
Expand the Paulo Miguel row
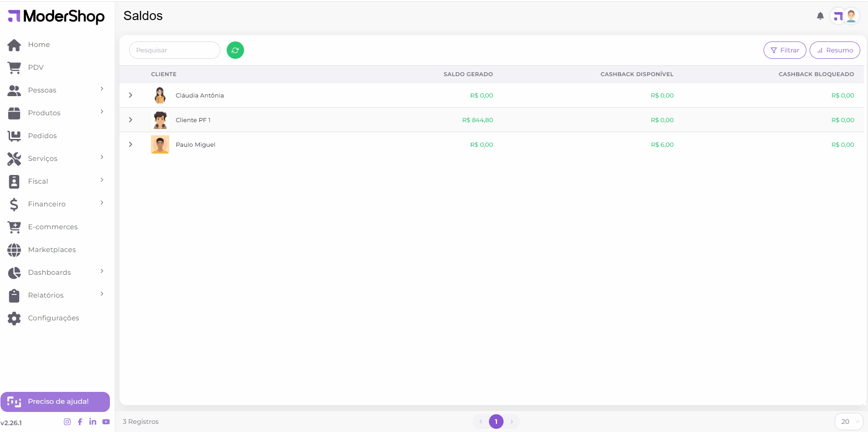click(x=130, y=144)
